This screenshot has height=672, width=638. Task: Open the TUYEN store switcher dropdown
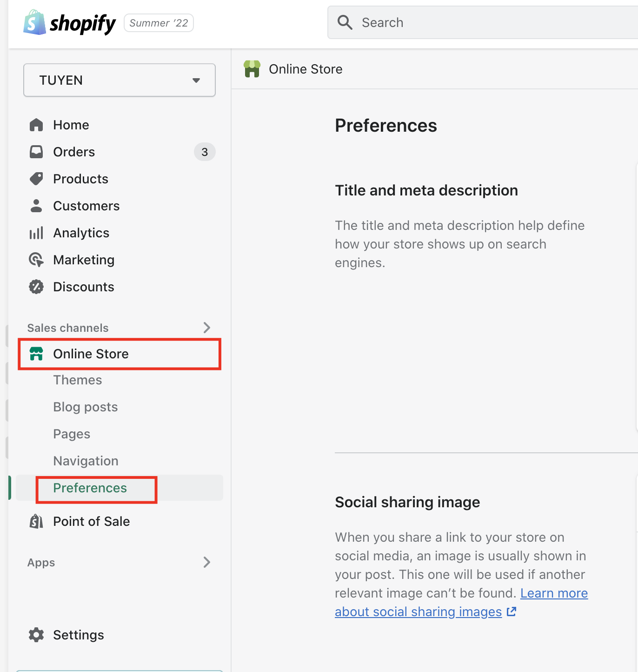[120, 80]
